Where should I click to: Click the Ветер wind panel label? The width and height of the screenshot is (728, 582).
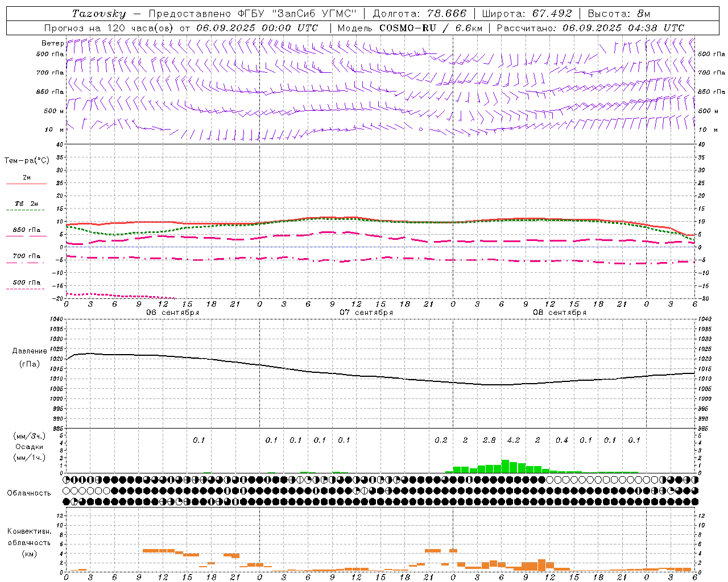point(52,43)
